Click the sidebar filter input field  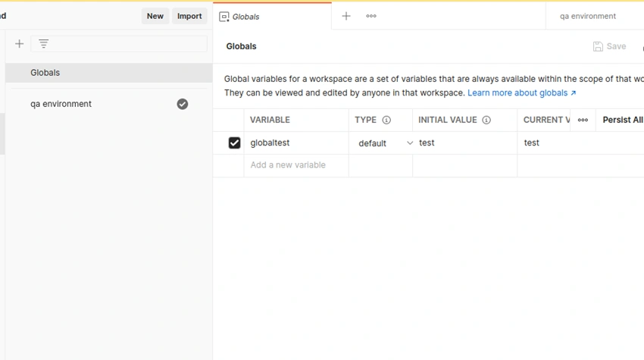click(119, 43)
